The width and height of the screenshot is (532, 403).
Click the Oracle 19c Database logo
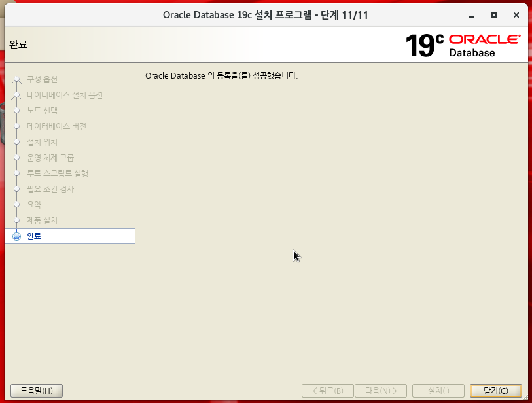click(463, 45)
